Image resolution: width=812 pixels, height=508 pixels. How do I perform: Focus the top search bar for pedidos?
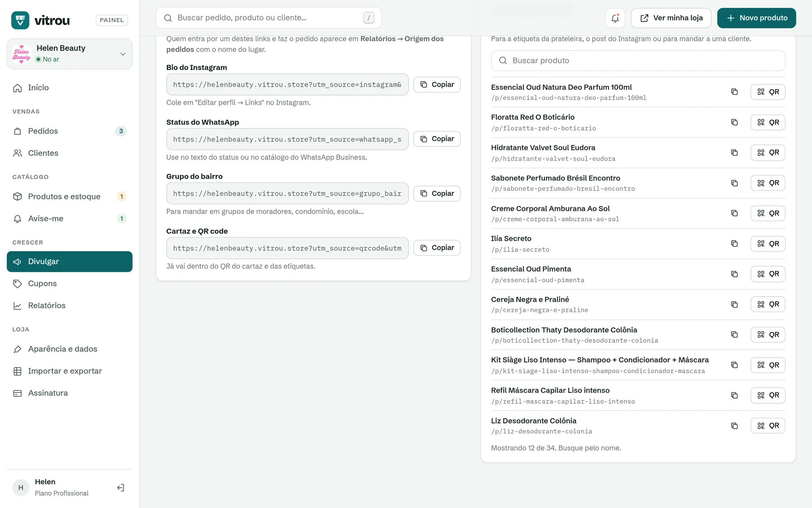(268, 18)
